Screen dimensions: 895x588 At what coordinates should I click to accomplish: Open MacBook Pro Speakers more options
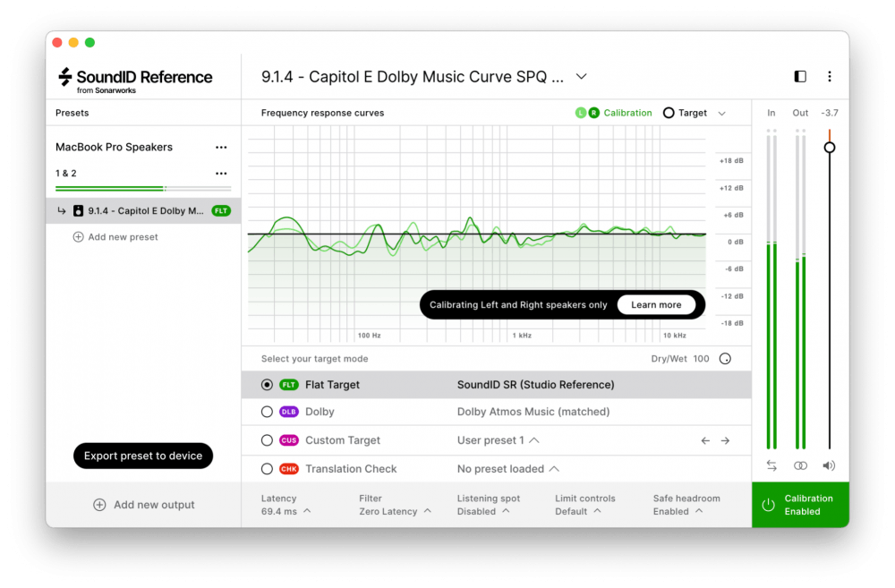(x=221, y=148)
